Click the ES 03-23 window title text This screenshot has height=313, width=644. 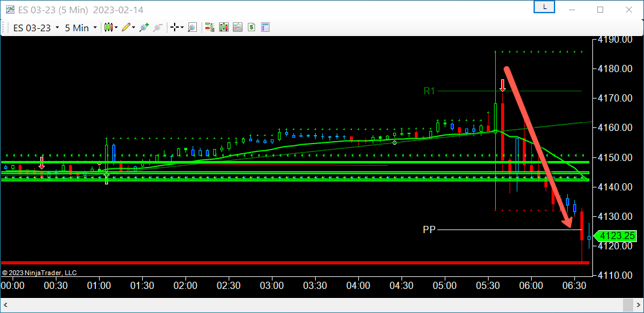coord(81,10)
